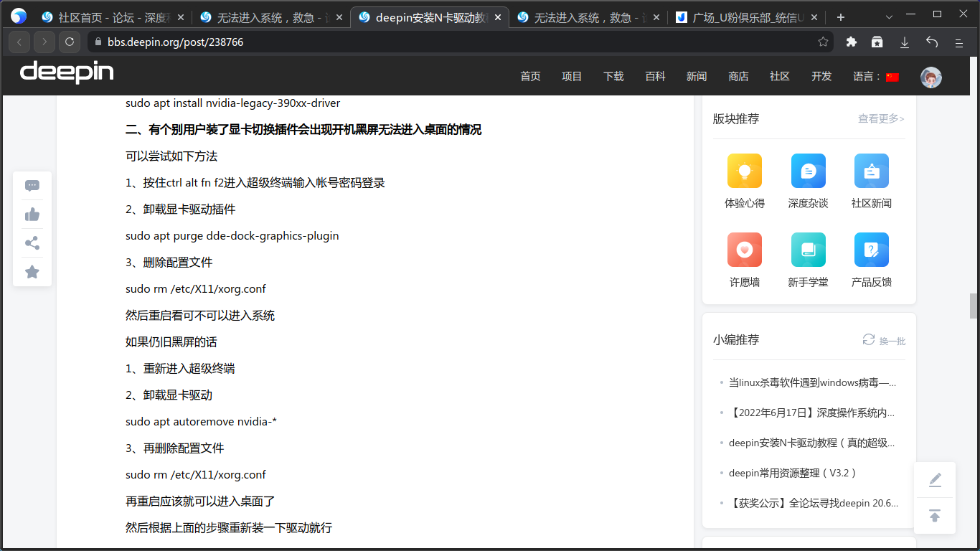
Task: Click the browser app logo in title bar
Action: click(x=19, y=17)
